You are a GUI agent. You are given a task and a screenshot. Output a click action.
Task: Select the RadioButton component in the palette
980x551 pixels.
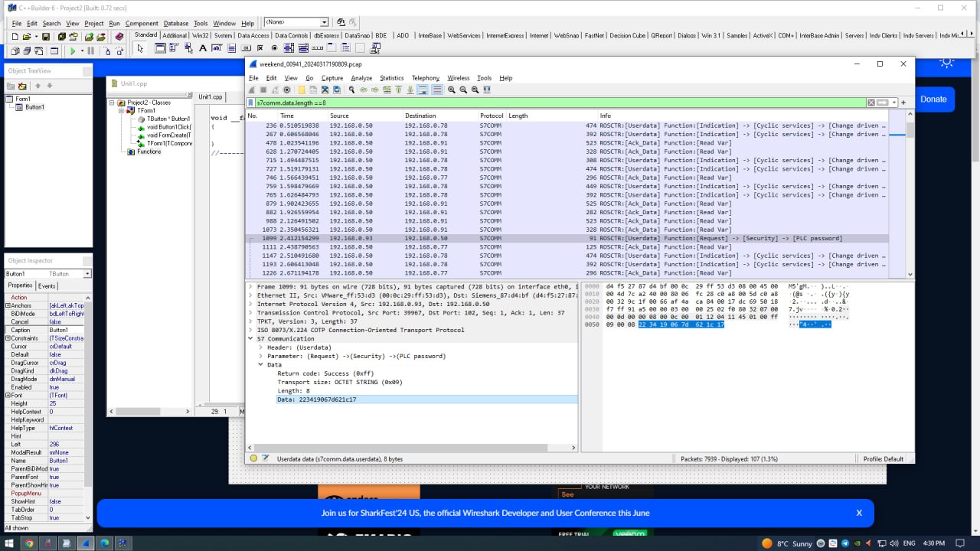pyautogui.click(x=274, y=48)
